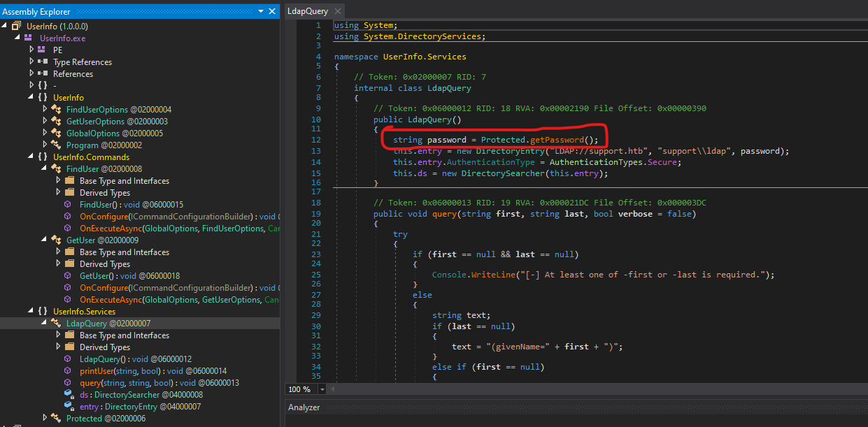Click the LdapQuery class icon in tree
868x427 pixels.
(x=56, y=324)
